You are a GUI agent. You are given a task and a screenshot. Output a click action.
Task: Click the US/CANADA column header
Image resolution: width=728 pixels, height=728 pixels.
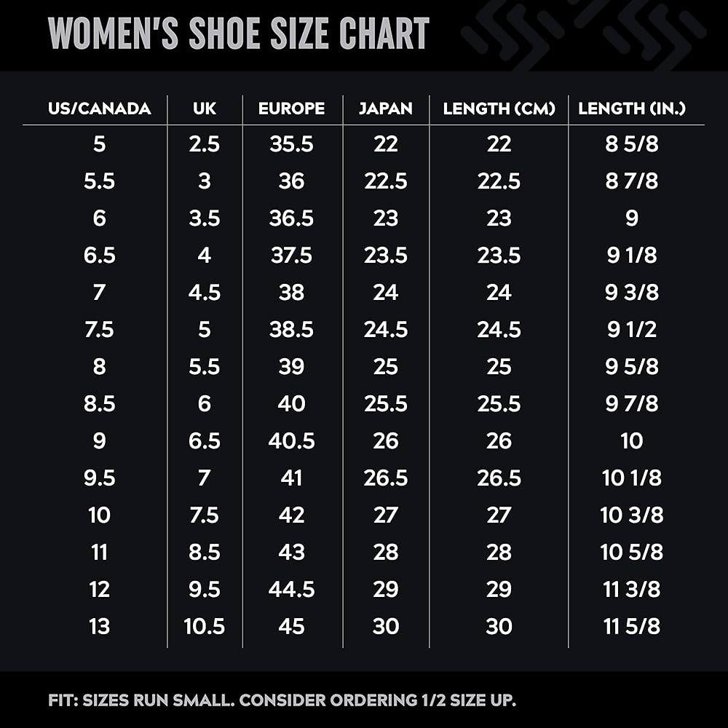point(100,109)
